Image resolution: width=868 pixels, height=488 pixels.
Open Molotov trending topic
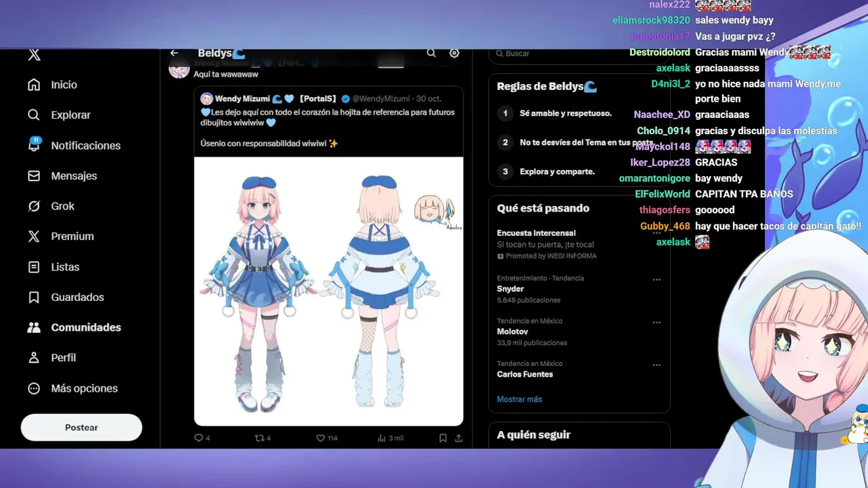pyautogui.click(x=513, y=331)
